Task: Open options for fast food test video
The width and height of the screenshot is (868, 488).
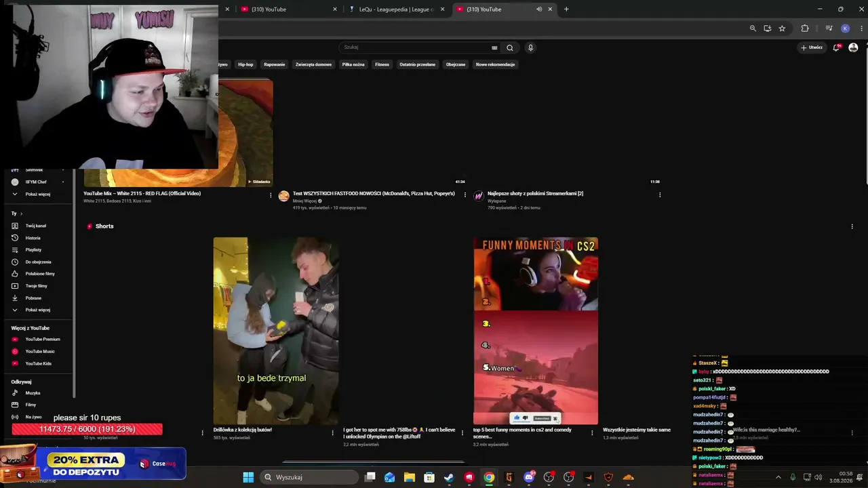Action: pos(465,195)
